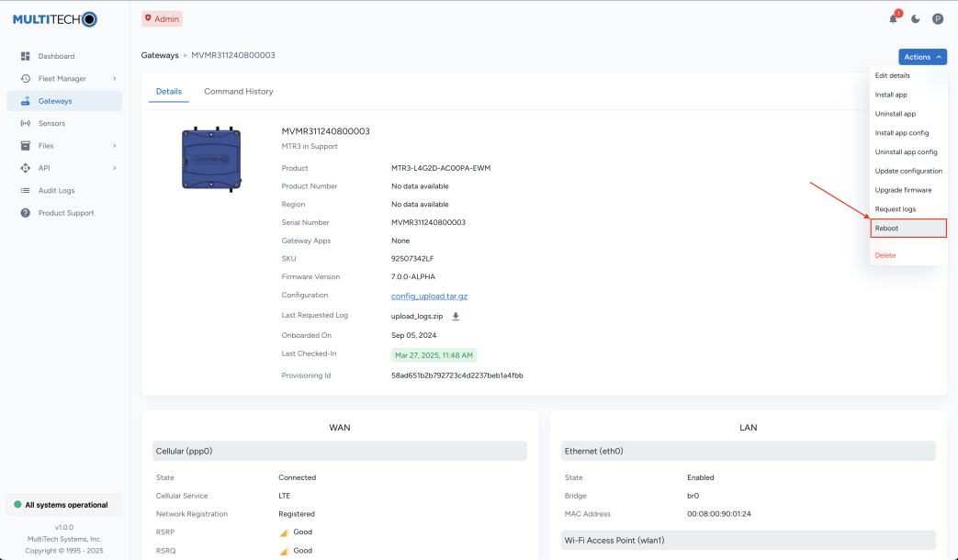Toggle dark mode moon icon
The width and height of the screenshot is (958, 560).
coord(915,19)
